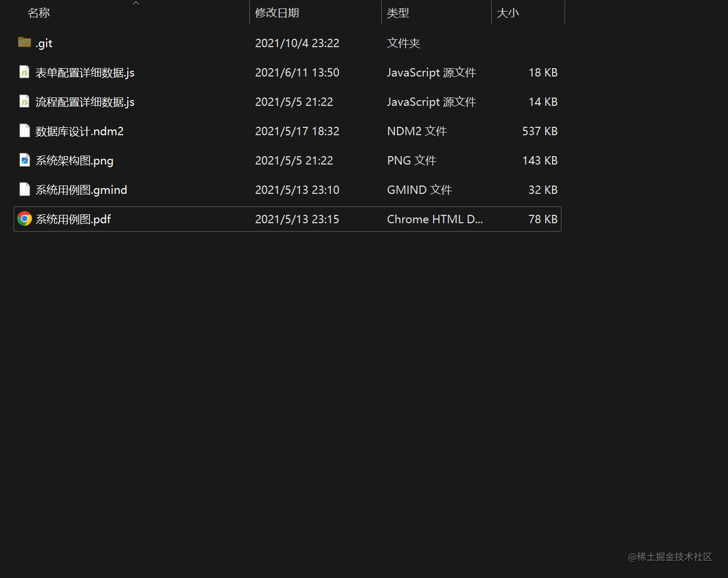Viewport: 728px width, 578px height.
Task: Click date 2021/5/13 23:15
Action: 297,219
